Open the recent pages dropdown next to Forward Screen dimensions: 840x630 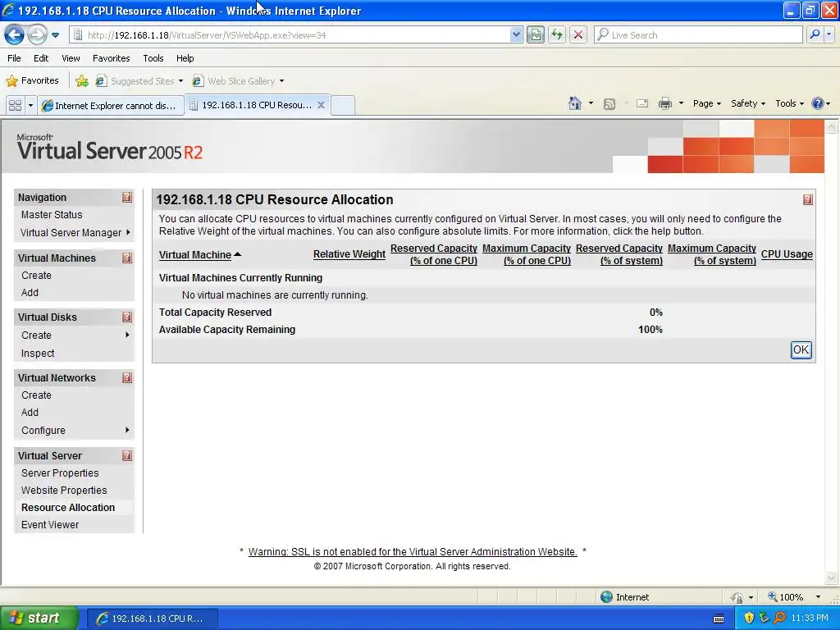[55, 35]
